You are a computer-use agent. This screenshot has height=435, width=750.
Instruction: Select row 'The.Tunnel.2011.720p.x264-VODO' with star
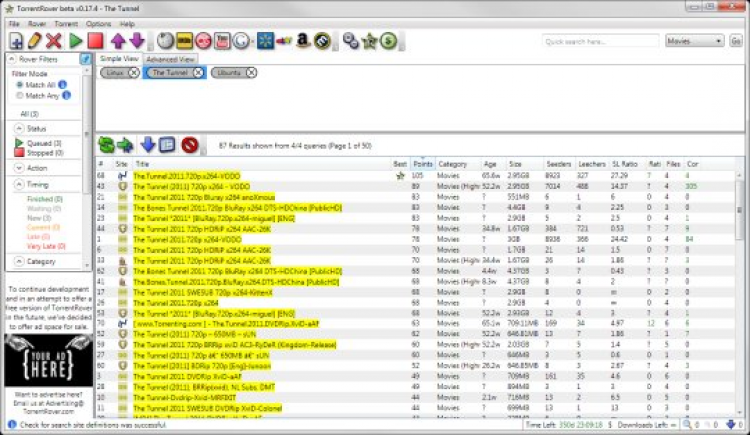[x=416, y=176]
